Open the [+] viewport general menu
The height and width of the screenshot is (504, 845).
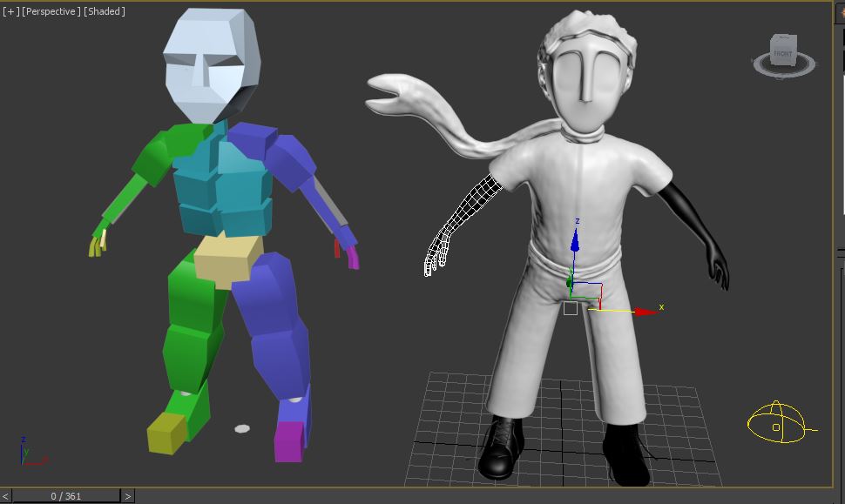pyautogui.click(x=10, y=11)
